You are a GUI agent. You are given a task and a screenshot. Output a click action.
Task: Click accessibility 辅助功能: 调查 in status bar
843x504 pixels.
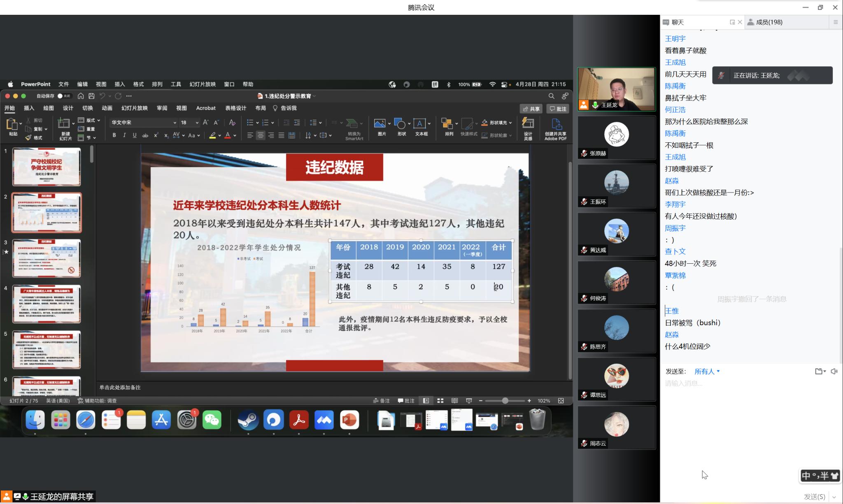coord(97,401)
